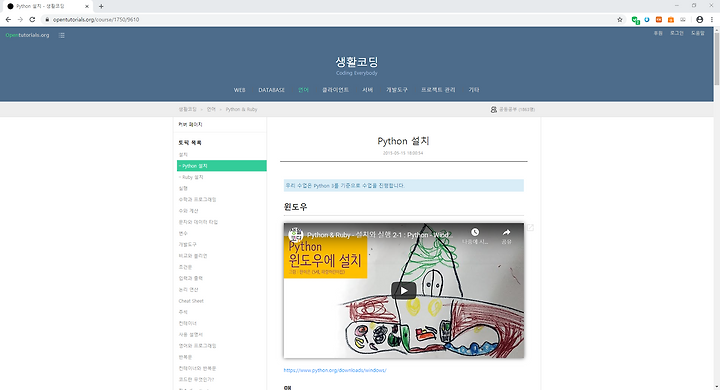720x390 pixels.
Task: Open the WEB menu category
Action: pos(239,90)
